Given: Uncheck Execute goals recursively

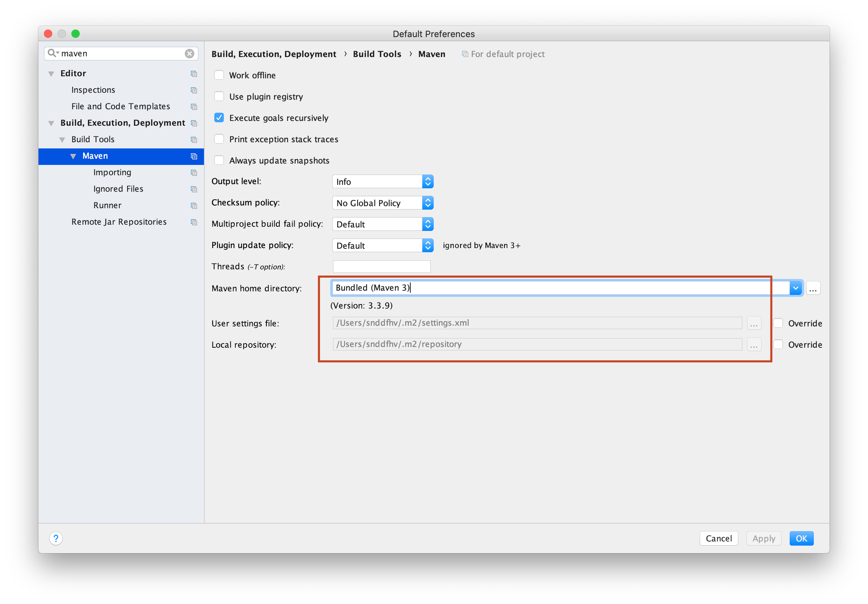Looking at the screenshot, I should [219, 118].
